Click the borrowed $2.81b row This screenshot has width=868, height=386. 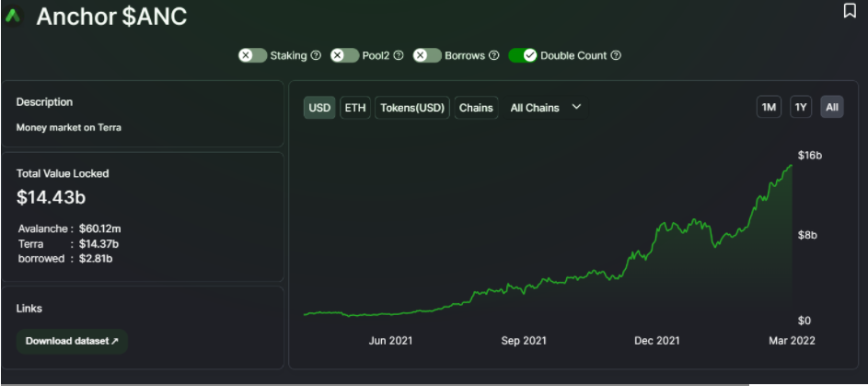pos(66,258)
